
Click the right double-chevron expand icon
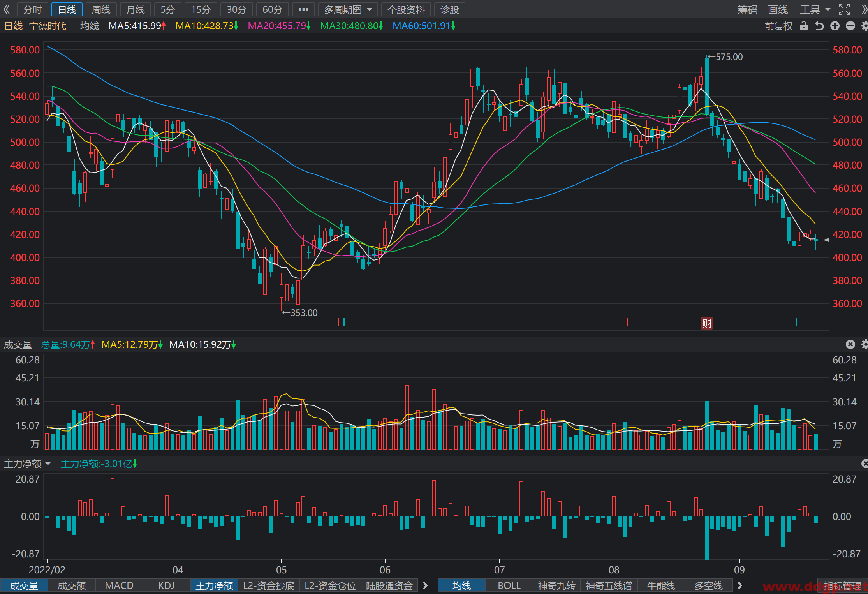coord(864,9)
